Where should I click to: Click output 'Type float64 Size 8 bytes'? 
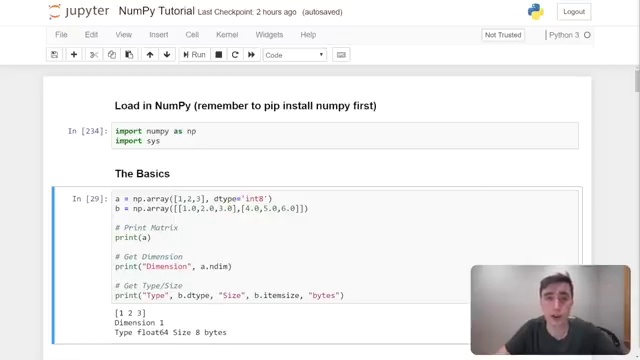(170, 332)
